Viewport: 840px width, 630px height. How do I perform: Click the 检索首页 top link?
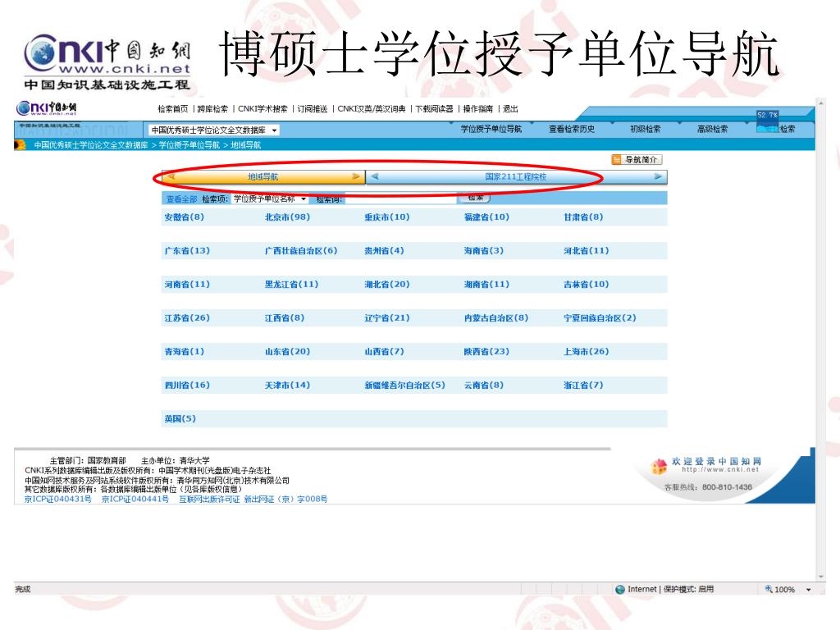pos(172,109)
